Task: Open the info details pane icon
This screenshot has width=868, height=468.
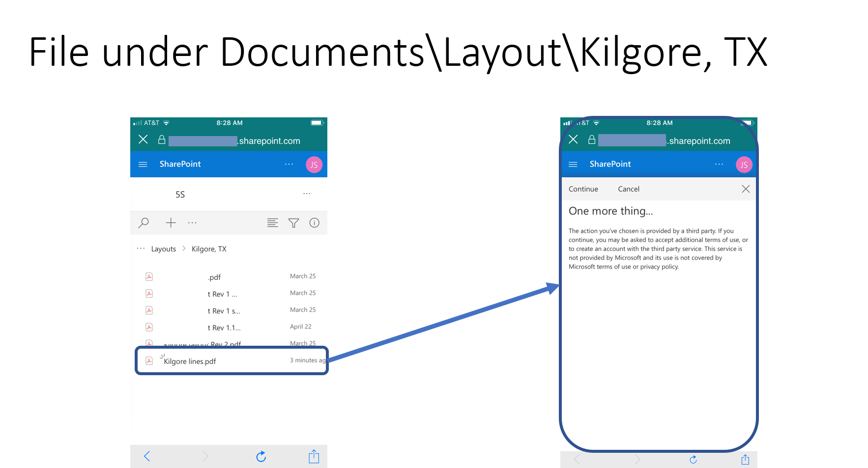Action: tap(315, 223)
